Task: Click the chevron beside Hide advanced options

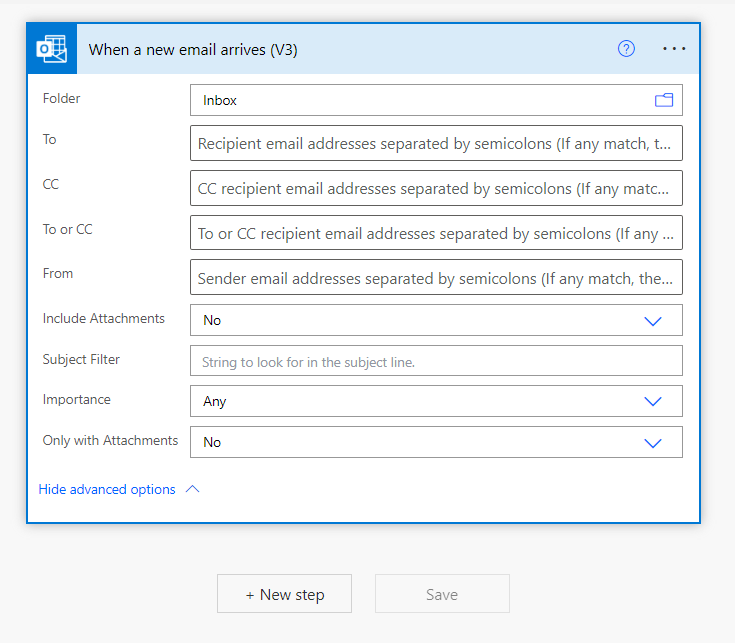Action: point(193,489)
